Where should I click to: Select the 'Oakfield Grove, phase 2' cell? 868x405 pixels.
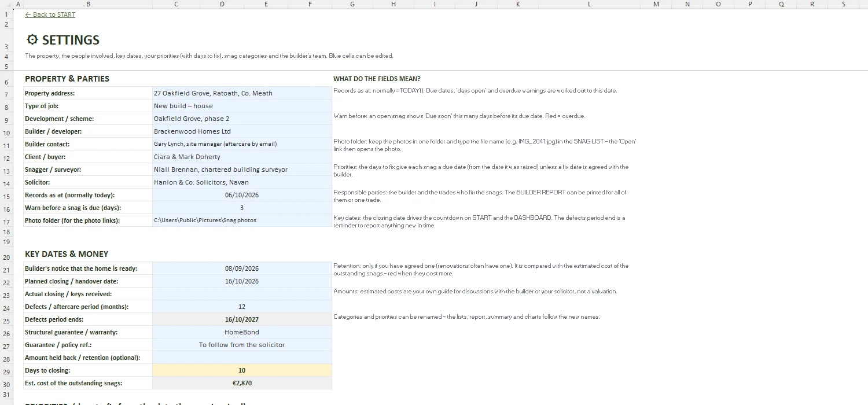242,119
